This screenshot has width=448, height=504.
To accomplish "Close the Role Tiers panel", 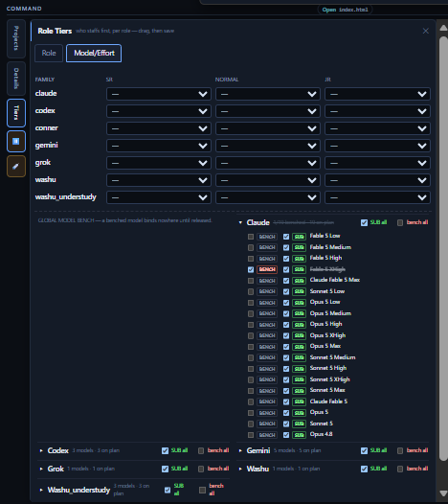I will click(x=426, y=31).
